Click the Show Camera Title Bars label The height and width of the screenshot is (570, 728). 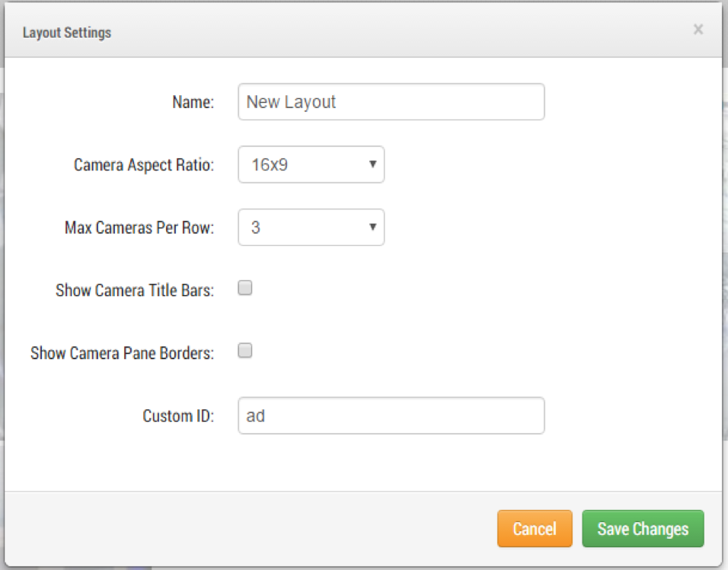click(x=135, y=290)
